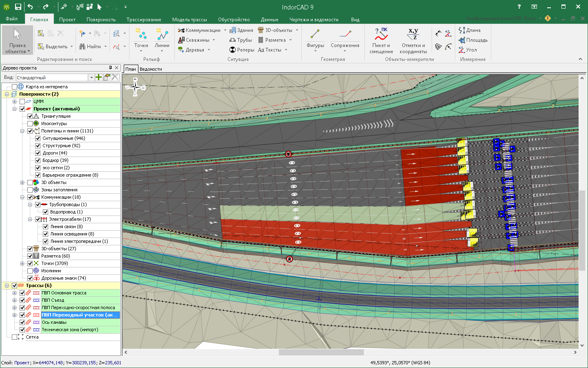Click the Разметка ribbon button
Image resolution: width=588 pixels, height=368 pixels.
pyautogui.click(x=272, y=40)
